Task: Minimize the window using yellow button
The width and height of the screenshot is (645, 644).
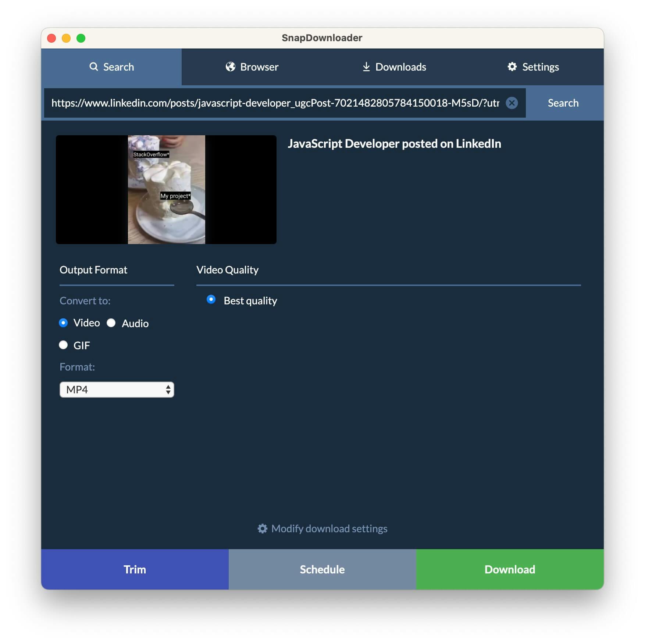Action: 66,38
